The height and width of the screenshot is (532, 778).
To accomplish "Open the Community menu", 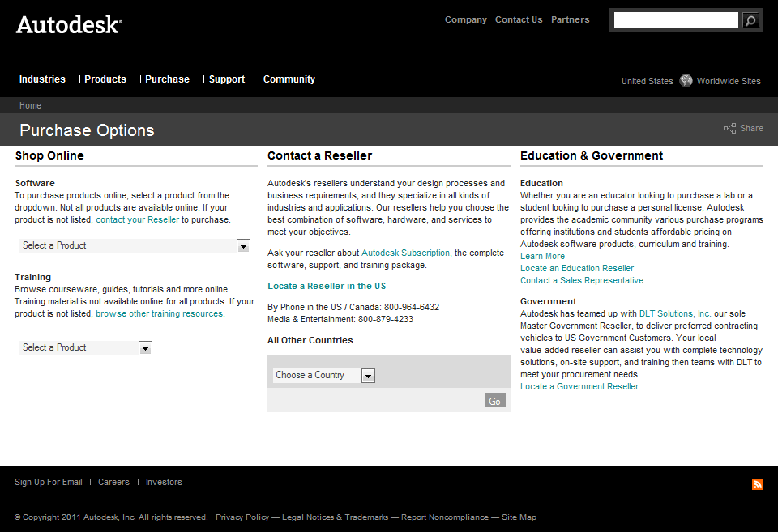I will point(289,79).
